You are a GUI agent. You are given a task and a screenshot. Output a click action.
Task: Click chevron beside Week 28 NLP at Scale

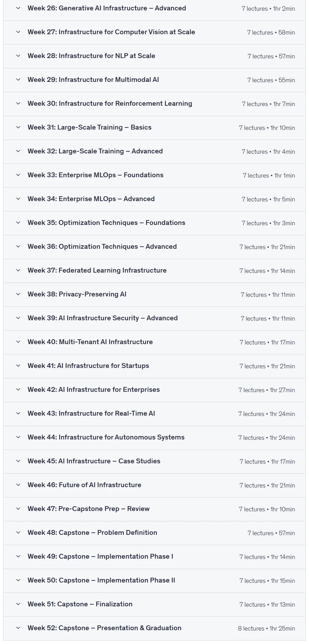pyautogui.click(x=18, y=56)
